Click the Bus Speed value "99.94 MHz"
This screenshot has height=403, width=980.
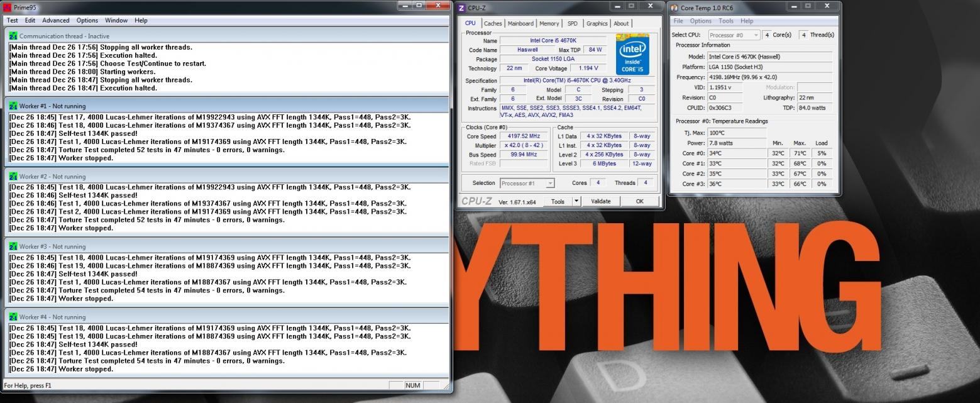tap(524, 155)
